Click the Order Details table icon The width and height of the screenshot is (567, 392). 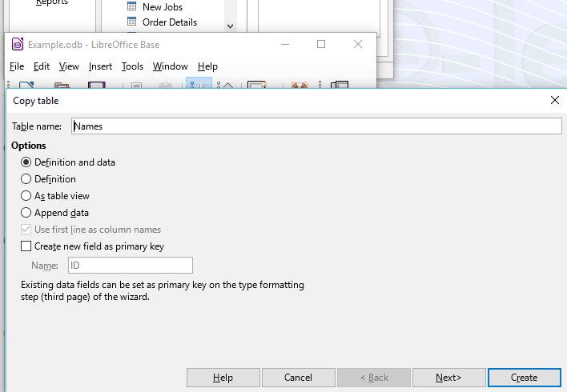tap(132, 22)
